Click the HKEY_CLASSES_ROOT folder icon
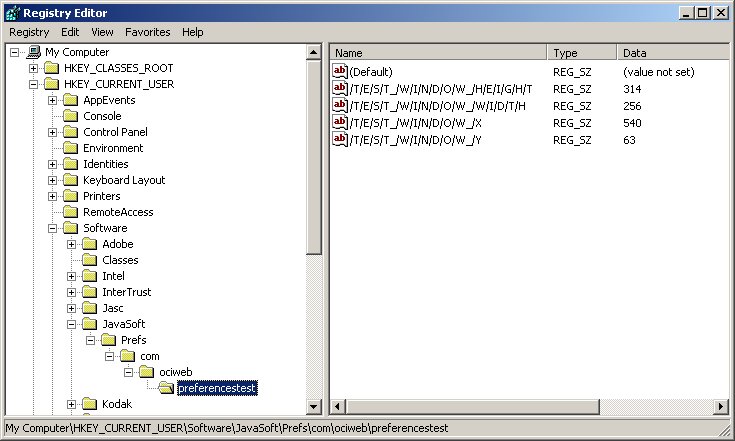This screenshot has height=441, width=735. click(x=52, y=68)
